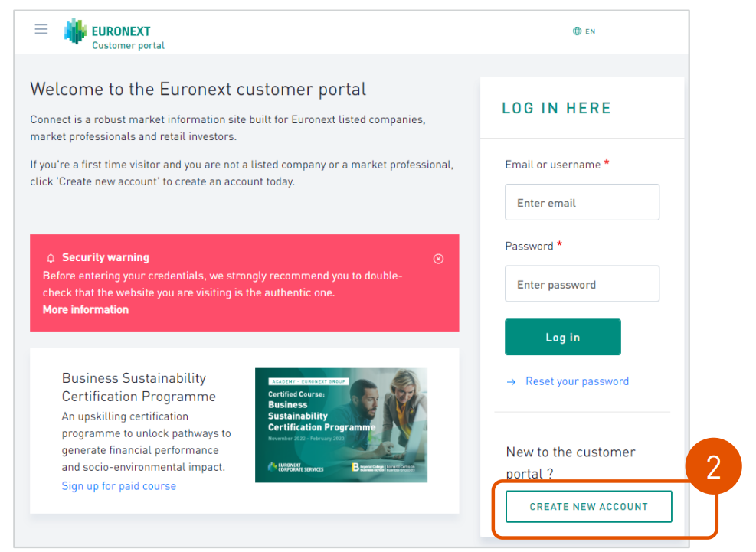This screenshot has height=552, width=756.
Task: Click the Security warning title
Action: coord(106,257)
